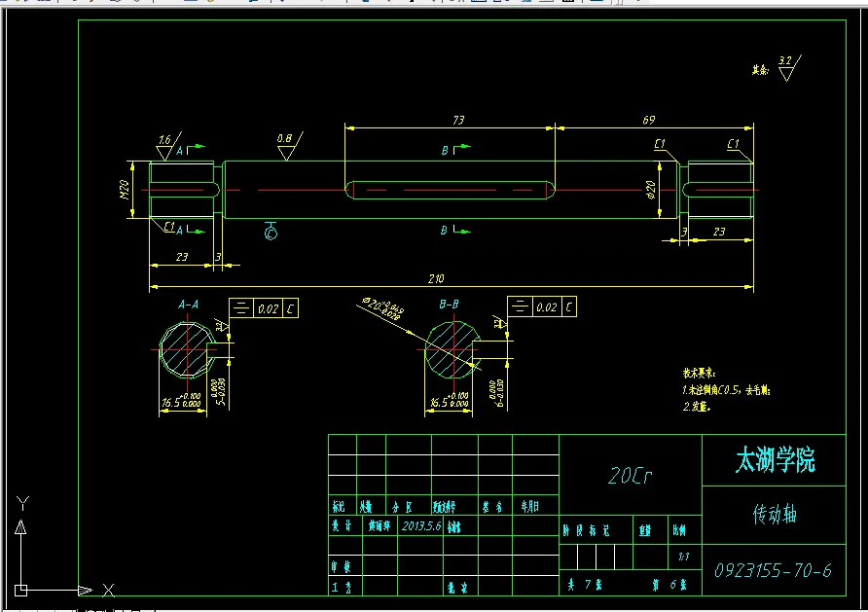Select the 比例 label in title block

click(679, 530)
